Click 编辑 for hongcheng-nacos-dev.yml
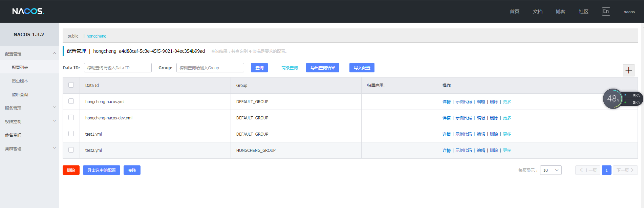This screenshot has height=208, width=644. coord(481,118)
